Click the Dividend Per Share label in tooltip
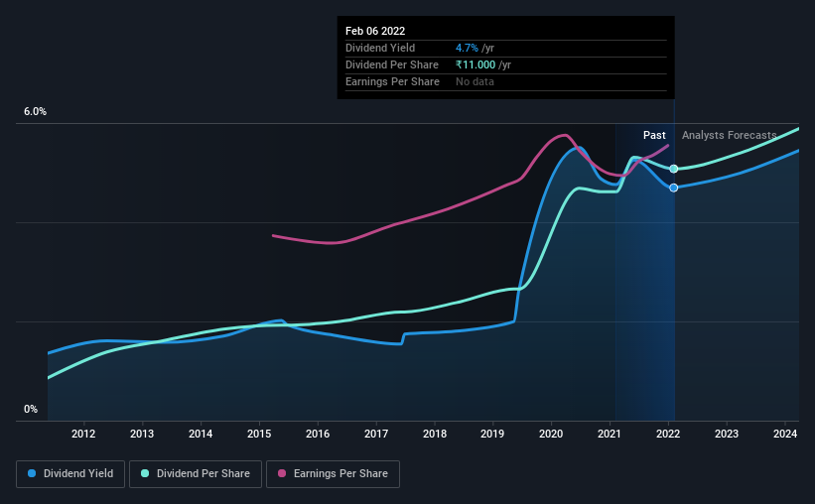 point(392,64)
